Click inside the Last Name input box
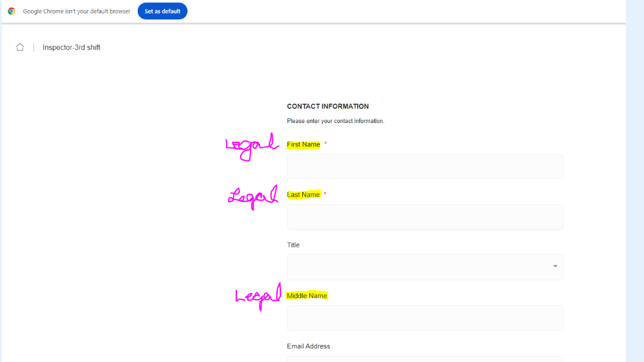The image size is (644, 362). click(425, 217)
